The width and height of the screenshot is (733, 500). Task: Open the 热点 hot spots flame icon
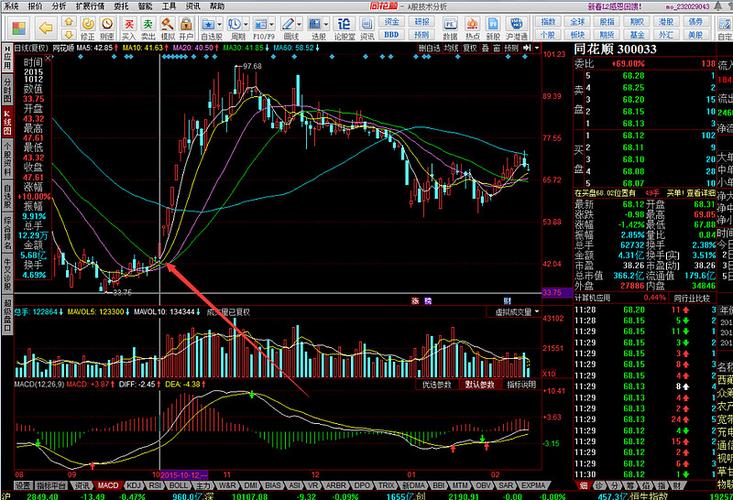(472, 24)
